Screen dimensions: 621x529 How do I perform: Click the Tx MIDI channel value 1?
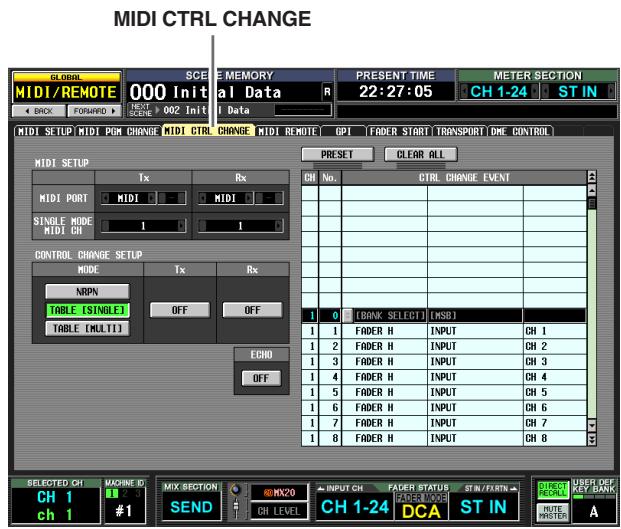point(143,226)
